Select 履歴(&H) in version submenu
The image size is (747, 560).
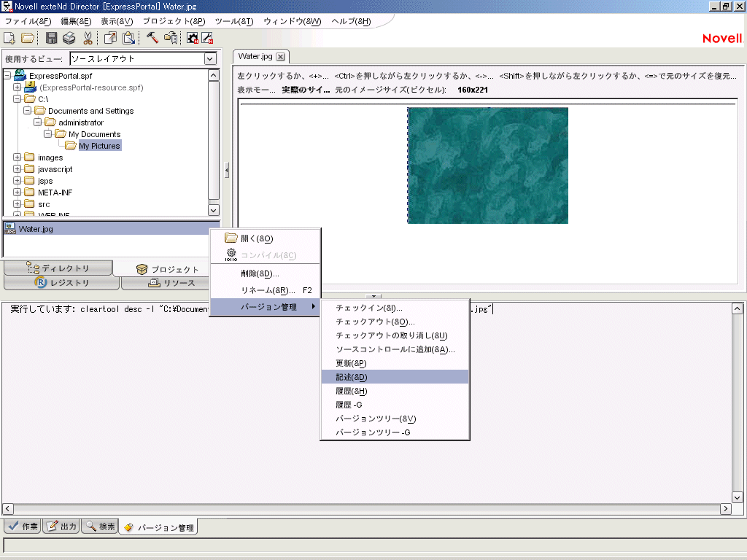(x=395, y=391)
